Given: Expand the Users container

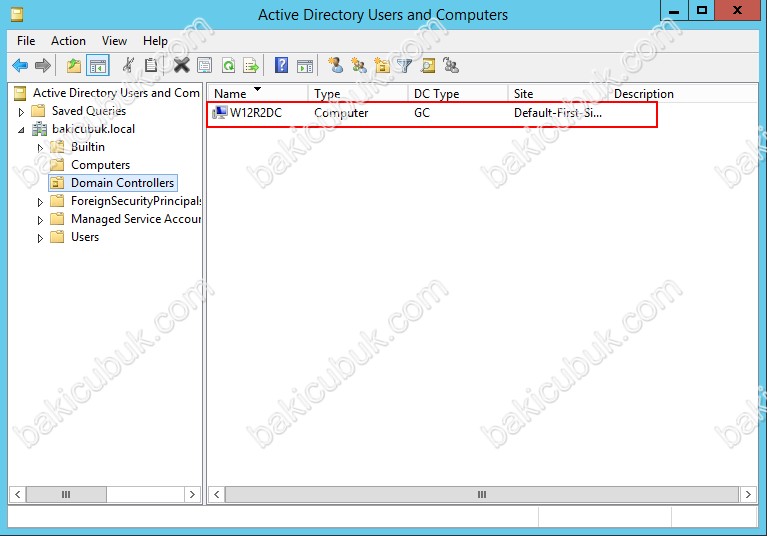Looking at the screenshot, I should pos(40,238).
